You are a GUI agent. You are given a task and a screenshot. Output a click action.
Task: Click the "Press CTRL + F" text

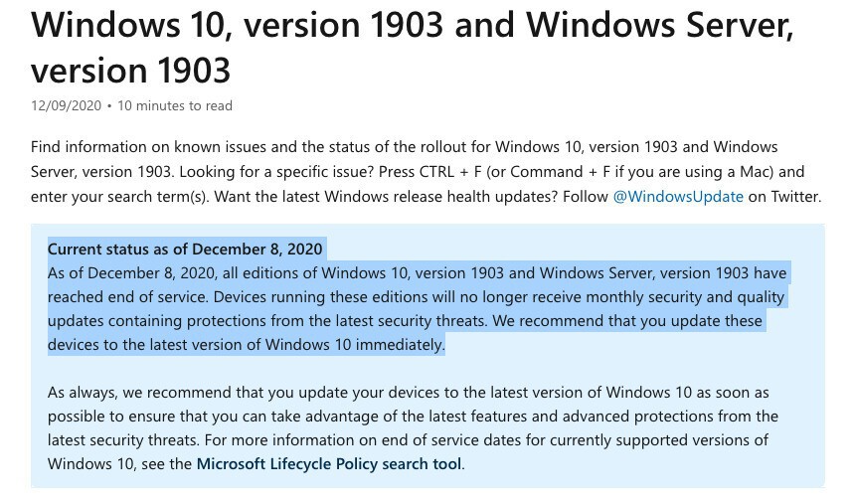(497, 171)
